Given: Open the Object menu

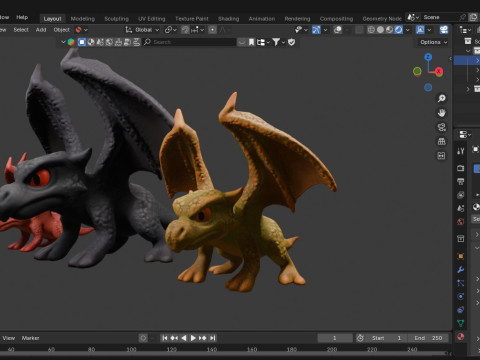Looking at the screenshot, I should pyautogui.click(x=62, y=30).
